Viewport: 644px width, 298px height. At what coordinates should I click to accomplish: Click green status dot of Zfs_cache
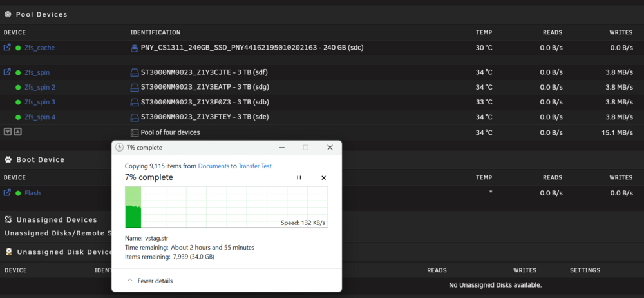point(18,48)
